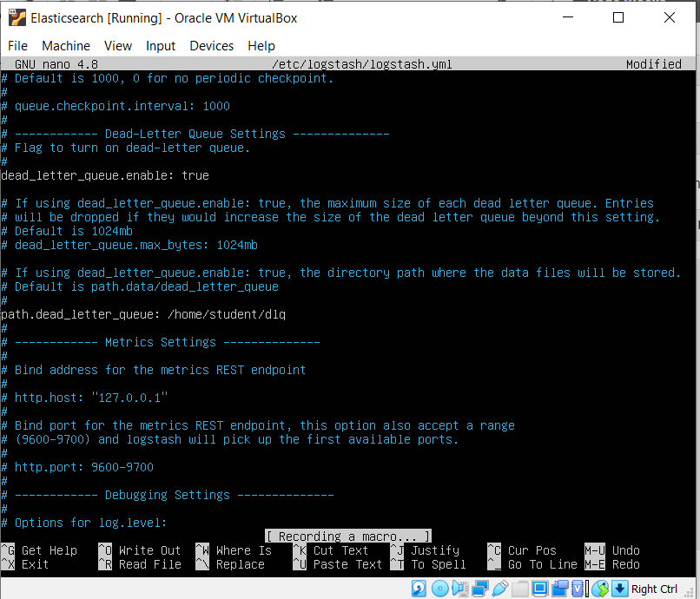Click the '^W Where Is' nano shortcut
700x599 pixels.
(234, 550)
